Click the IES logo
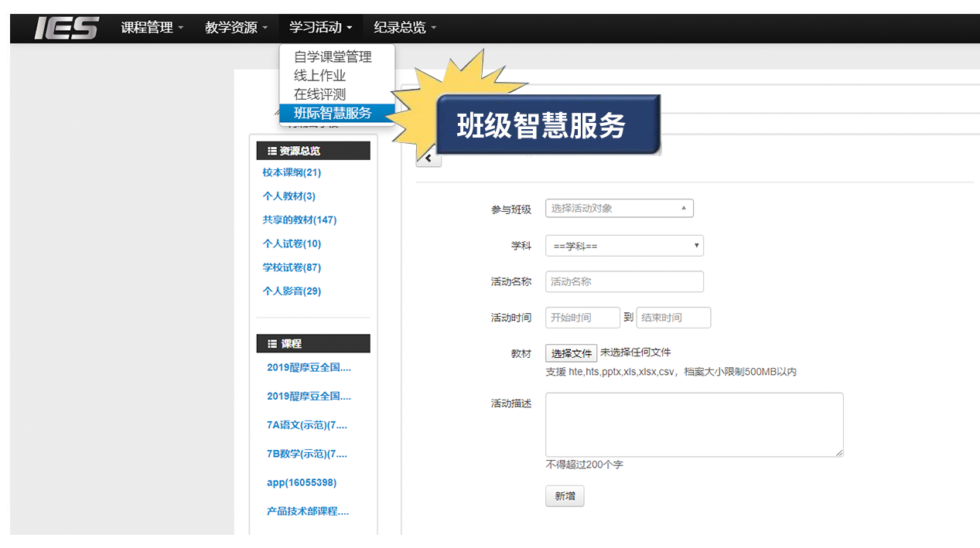The height and width of the screenshot is (548, 980). (67, 28)
